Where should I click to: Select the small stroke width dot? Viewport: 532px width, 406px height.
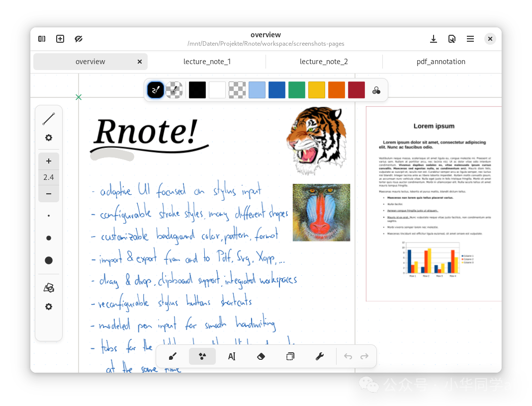pos(49,216)
